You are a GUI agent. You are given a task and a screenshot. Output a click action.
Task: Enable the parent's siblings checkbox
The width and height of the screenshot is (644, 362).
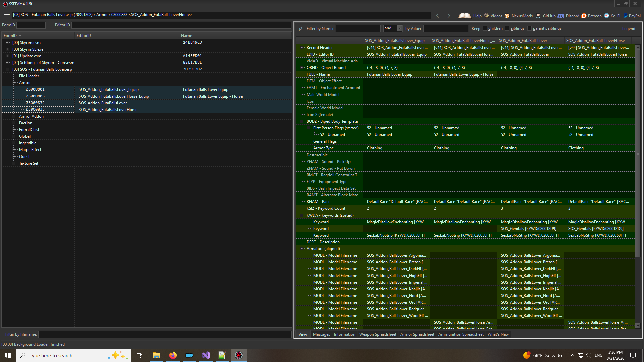529,28
